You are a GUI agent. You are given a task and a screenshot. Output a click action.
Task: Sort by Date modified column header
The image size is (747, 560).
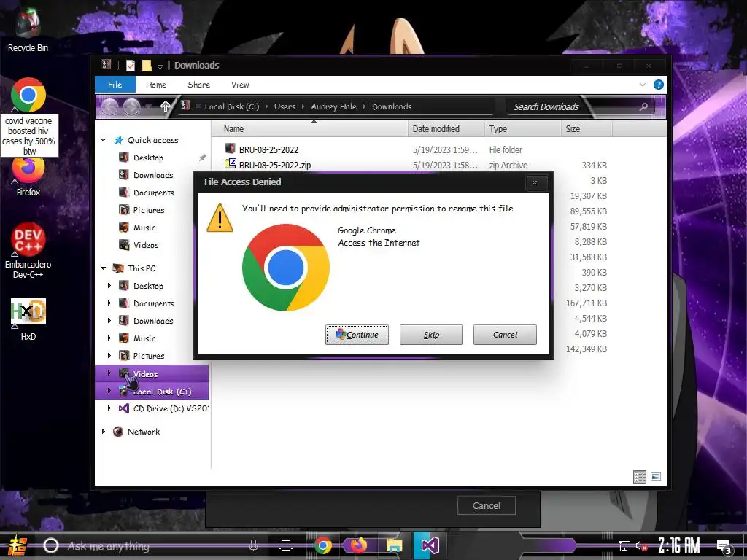(x=446, y=128)
